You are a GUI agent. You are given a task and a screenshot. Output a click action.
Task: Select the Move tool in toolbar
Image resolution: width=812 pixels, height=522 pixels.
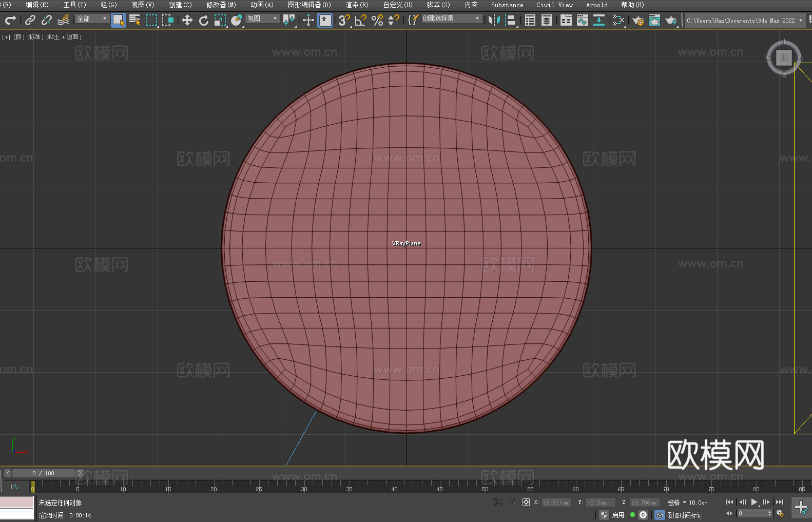(x=187, y=20)
